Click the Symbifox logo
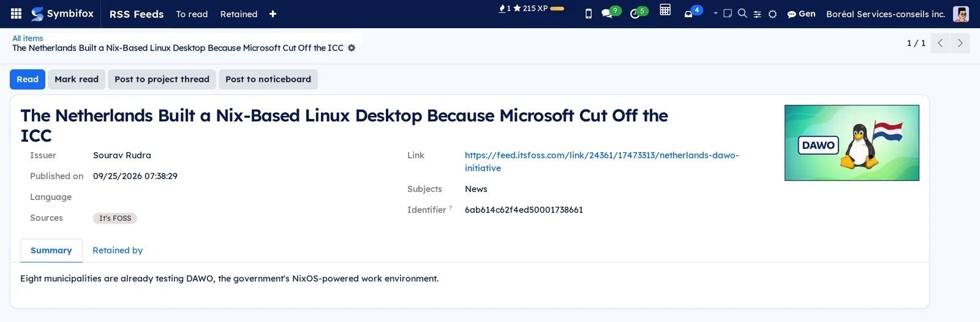Viewport: 980px width, 322px height. tap(62, 13)
